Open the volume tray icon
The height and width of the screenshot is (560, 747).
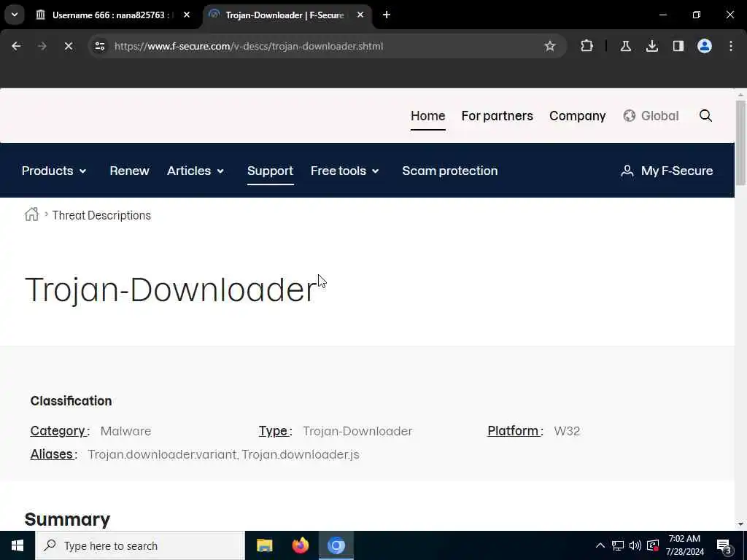coord(635,545)
